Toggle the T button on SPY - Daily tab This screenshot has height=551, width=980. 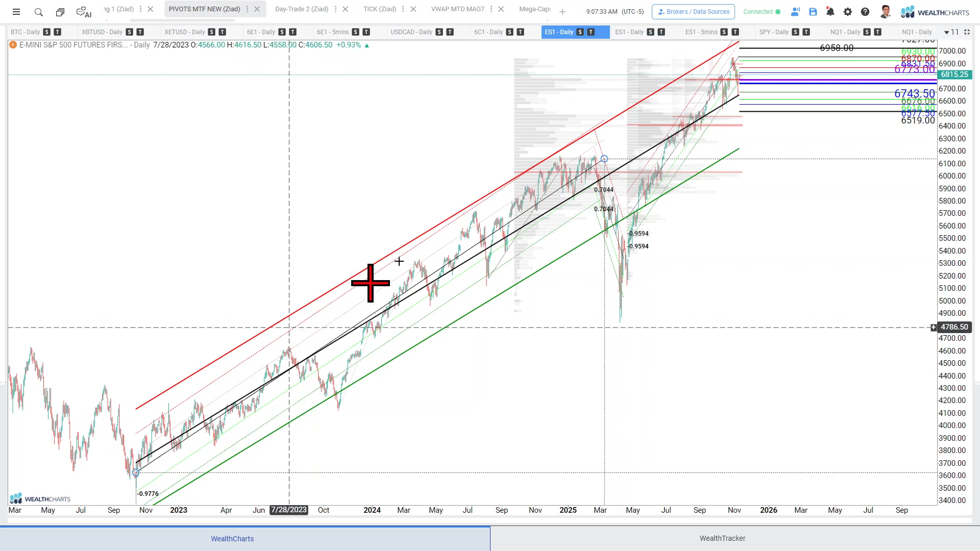806,32
